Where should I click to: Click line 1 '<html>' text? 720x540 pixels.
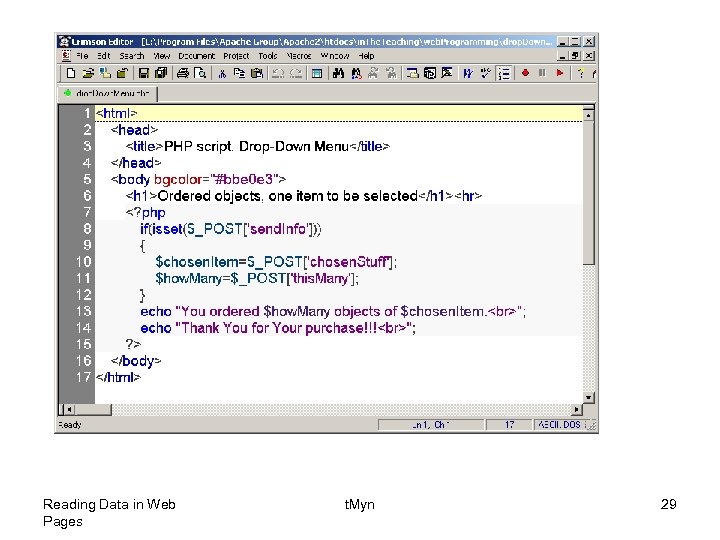[x=116, y=113]
